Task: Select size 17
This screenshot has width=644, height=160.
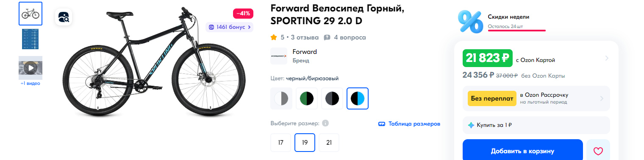Action: (x=281, y=143)
